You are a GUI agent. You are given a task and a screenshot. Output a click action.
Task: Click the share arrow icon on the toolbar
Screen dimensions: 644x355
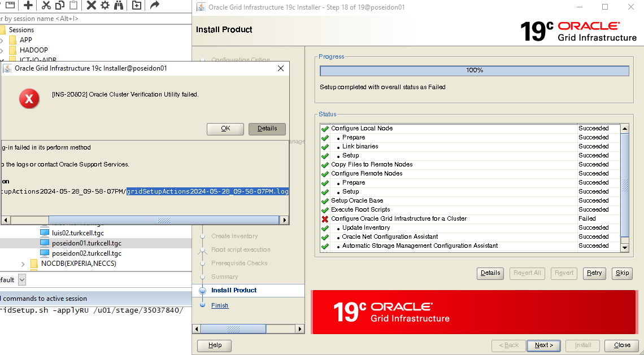(x=154, y=6)
